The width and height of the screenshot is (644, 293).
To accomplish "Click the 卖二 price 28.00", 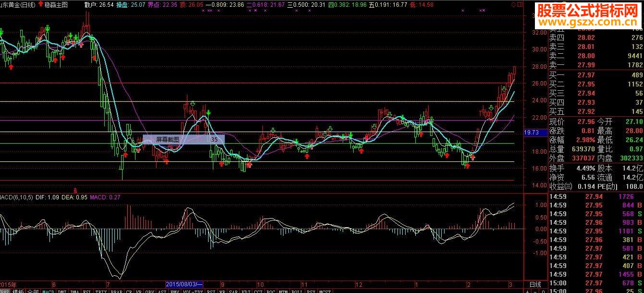I will tap(586, 56).
